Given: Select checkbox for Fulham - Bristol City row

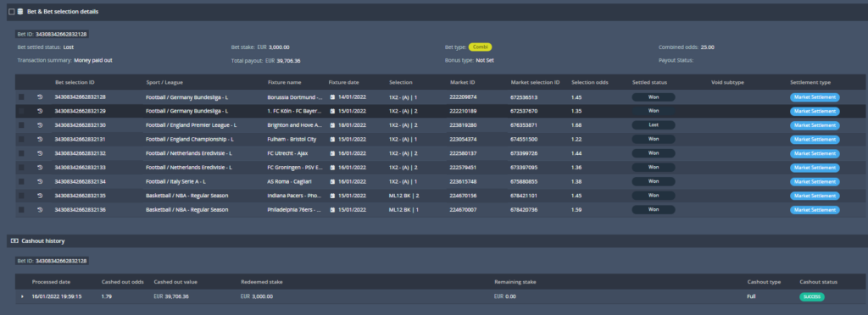Looking at the screenshot, I should (21, 139).
